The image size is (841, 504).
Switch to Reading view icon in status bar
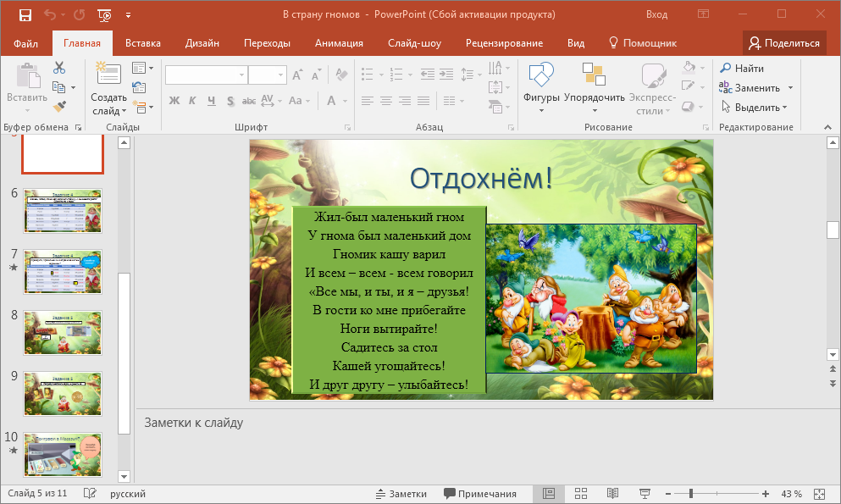(x=612, y=493)
